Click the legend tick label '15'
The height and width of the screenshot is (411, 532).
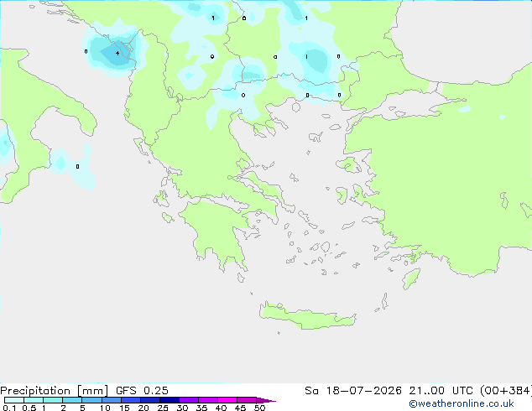point(124,408)
